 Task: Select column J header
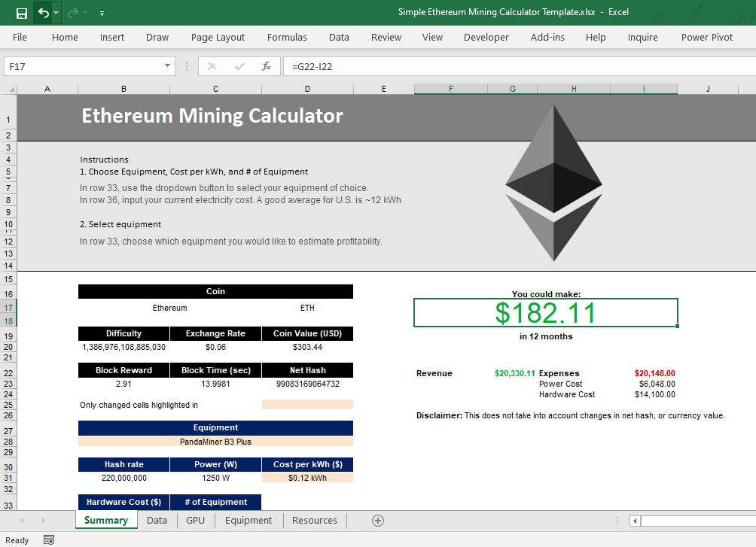[708, 89]
